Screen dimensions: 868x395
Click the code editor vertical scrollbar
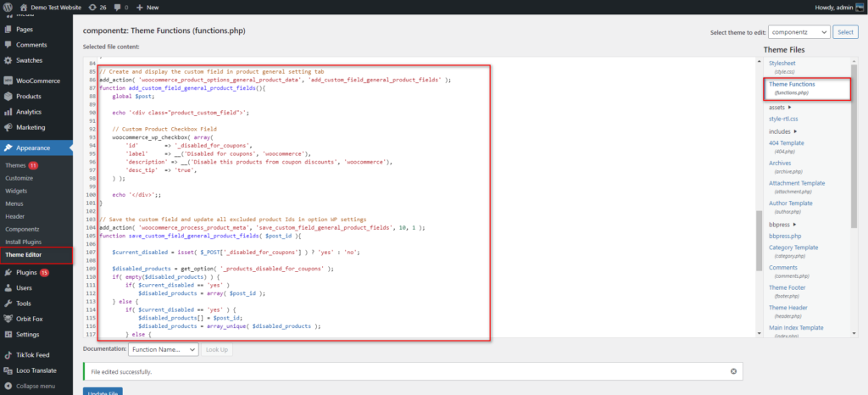point(759,240)
